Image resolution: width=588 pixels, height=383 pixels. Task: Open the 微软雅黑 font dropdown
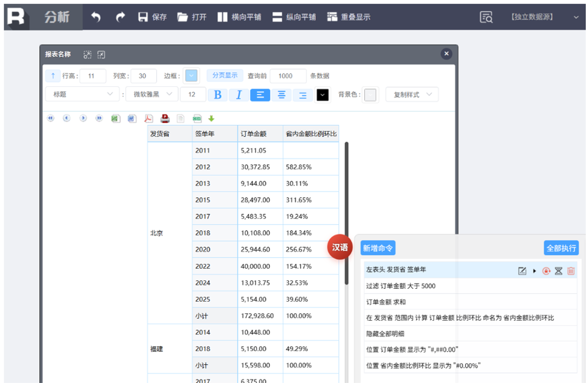coord(152,94)
